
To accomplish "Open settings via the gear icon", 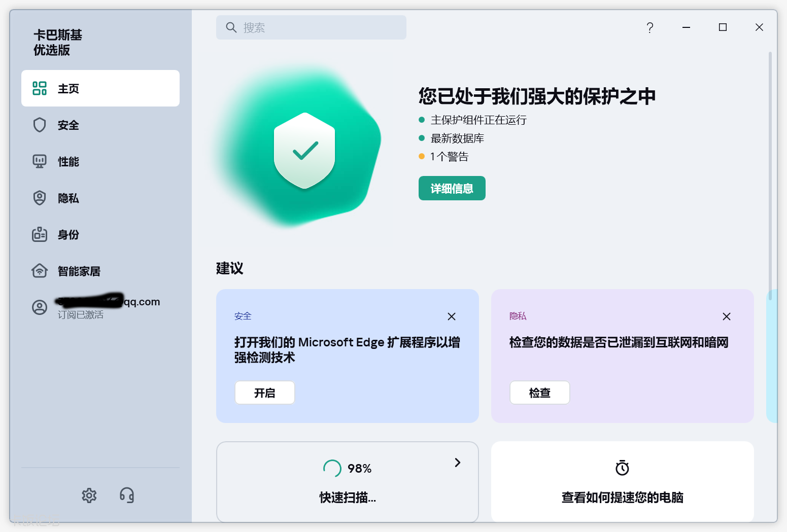I will coord(89,495).
